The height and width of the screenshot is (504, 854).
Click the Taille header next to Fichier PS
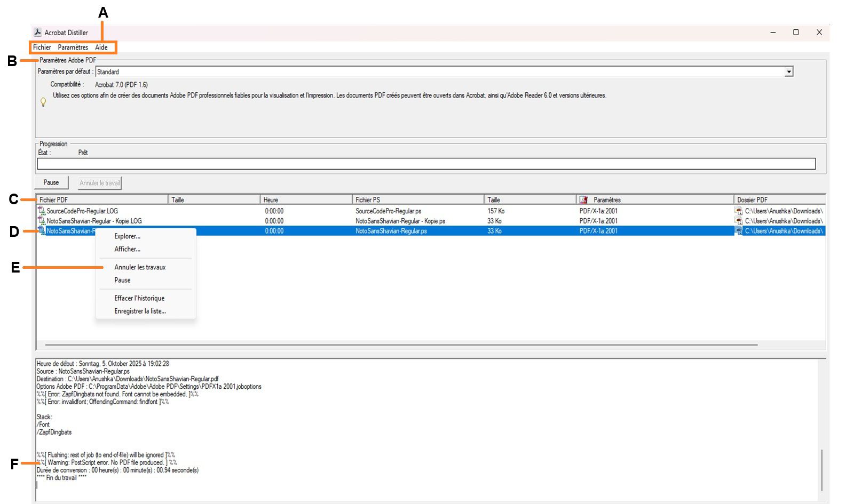tap(531, 200)
